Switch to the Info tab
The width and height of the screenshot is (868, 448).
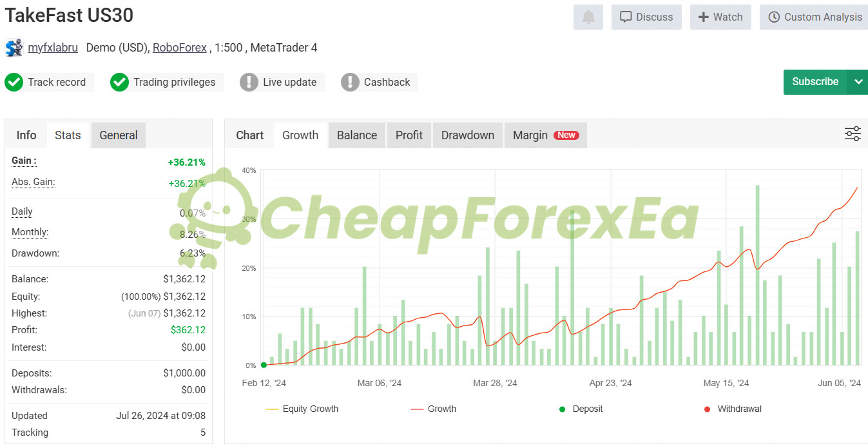coord(26,135)
